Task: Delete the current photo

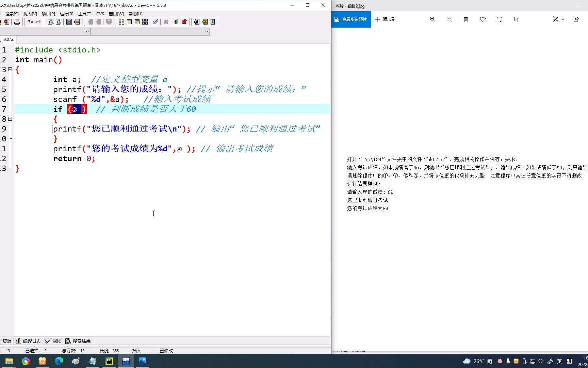Action: click(466, 19)
